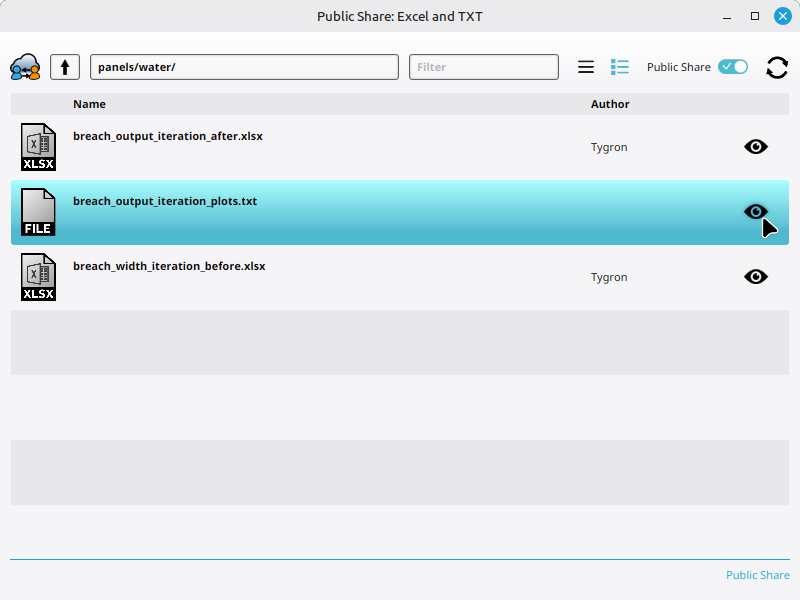Click the XLSX icon of breach_width_iteration_before
800x600 pixels.
[38, 276]
